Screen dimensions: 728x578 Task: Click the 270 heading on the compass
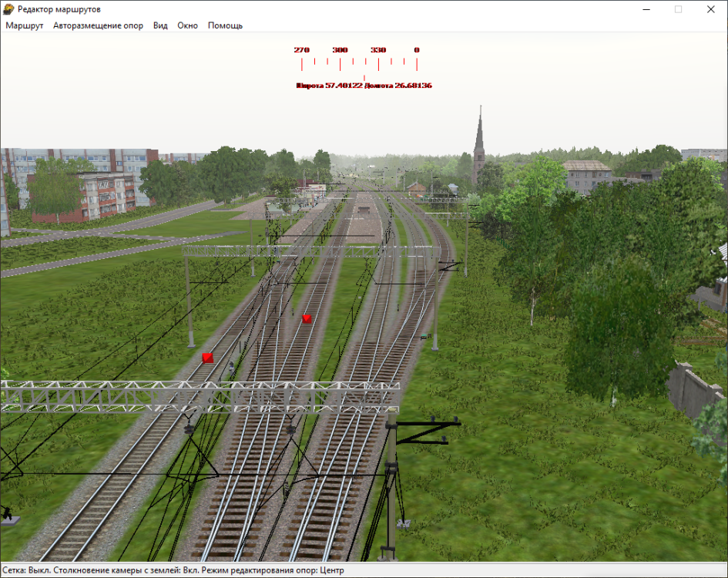[301, 50]
